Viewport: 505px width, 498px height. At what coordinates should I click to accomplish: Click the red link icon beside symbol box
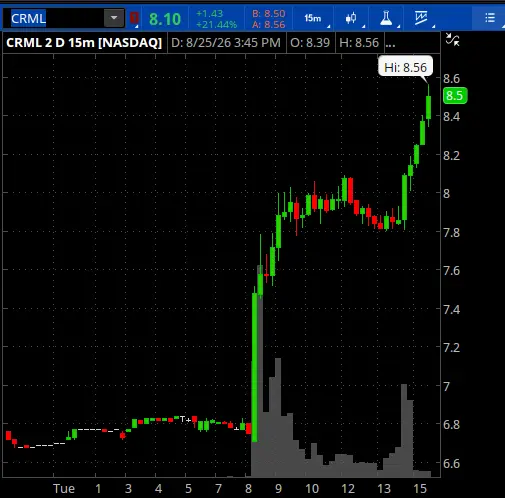[134, 18]
